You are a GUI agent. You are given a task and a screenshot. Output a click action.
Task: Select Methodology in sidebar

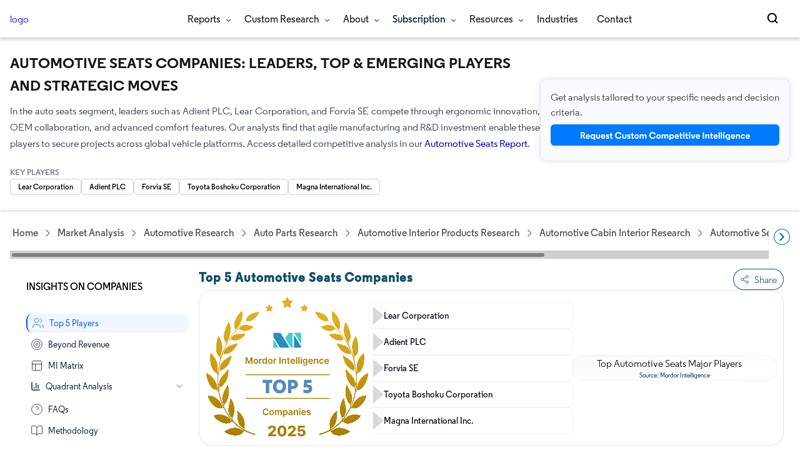click(x=72, y=431)
